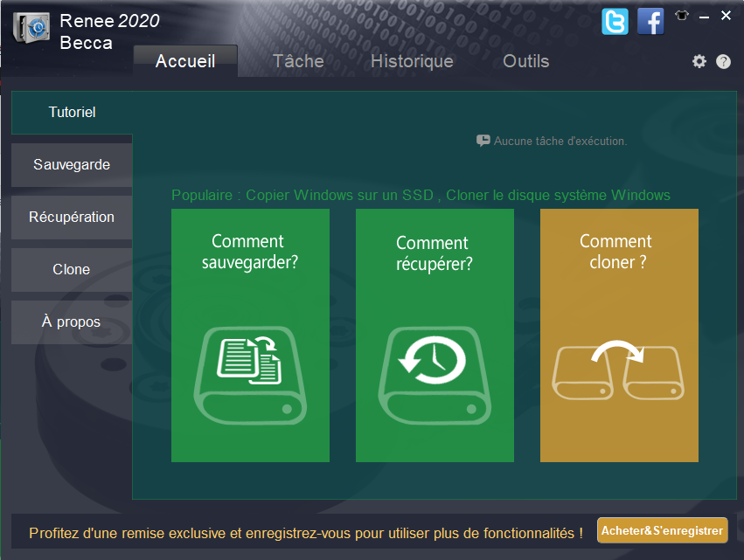Open the 'Comment sauvegarder?' backup tile

click(250, 335)
